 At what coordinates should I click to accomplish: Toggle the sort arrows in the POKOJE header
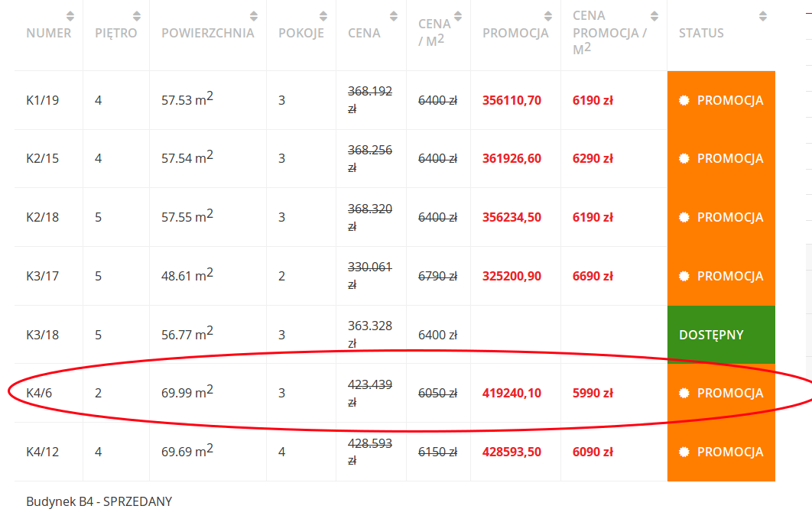(323, 16)
